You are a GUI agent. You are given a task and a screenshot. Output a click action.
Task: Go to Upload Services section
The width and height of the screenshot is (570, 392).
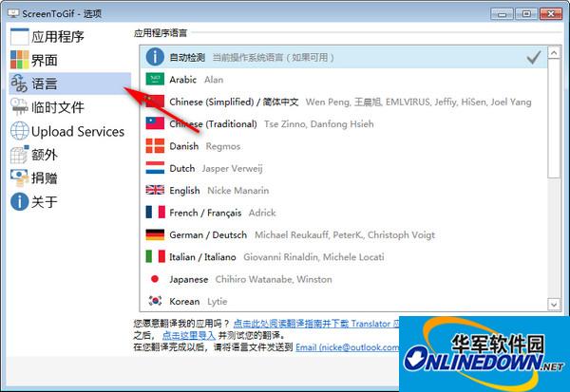click(x=69, y=131)
